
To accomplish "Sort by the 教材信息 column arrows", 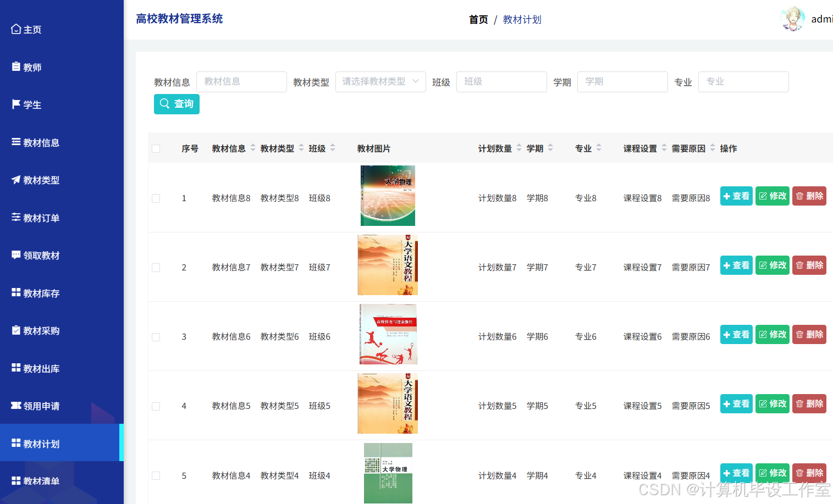I will click(253, 148).
